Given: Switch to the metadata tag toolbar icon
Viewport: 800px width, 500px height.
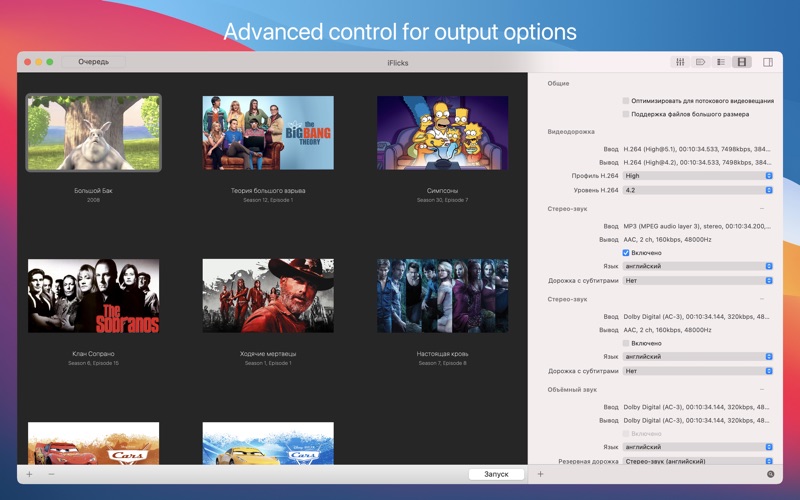Looking at the screenshot, I should coord(701,62).
